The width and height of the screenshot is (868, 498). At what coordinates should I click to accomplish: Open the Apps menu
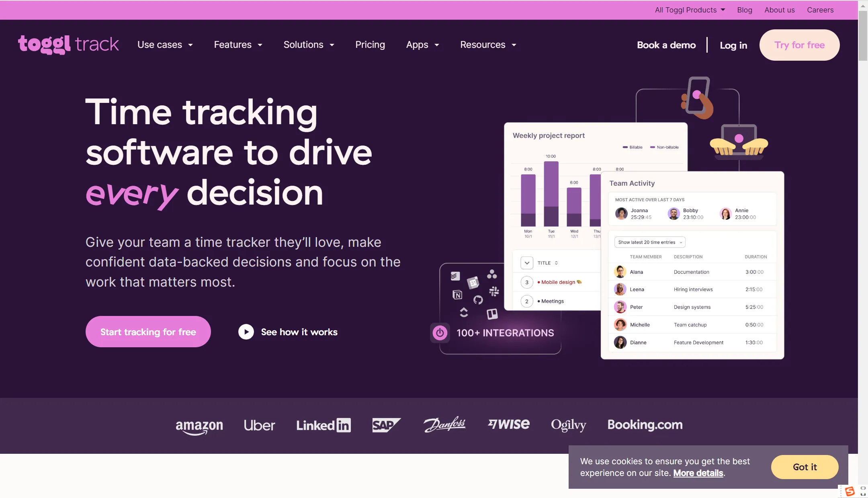click(x=422, y=45)
